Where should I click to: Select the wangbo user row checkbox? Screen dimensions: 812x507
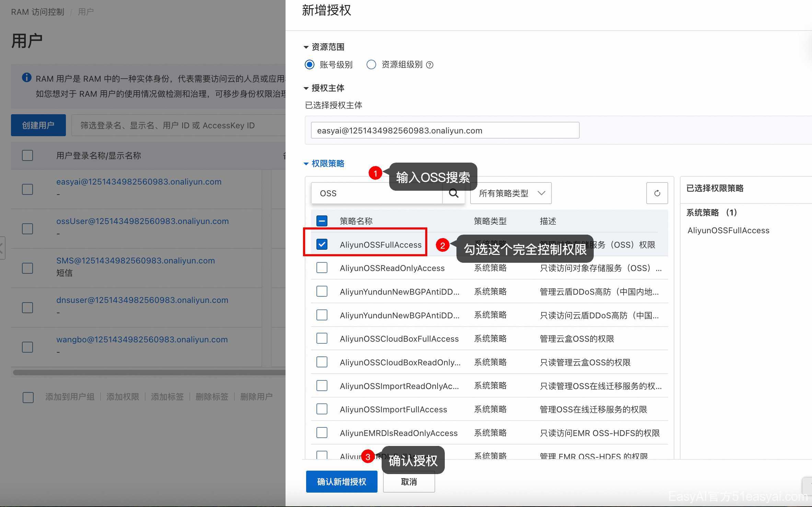pyautogui.click(x=27, y=347)
